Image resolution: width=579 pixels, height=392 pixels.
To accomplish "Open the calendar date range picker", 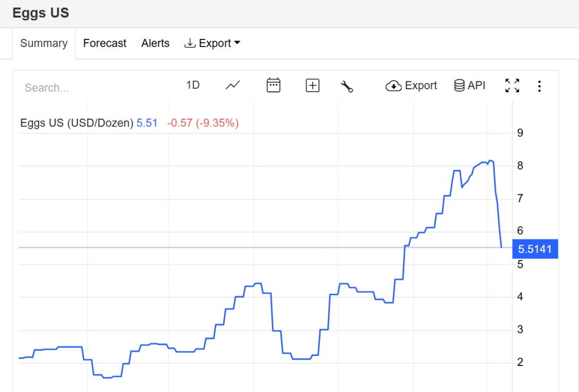I will click(x=273, y=85).
